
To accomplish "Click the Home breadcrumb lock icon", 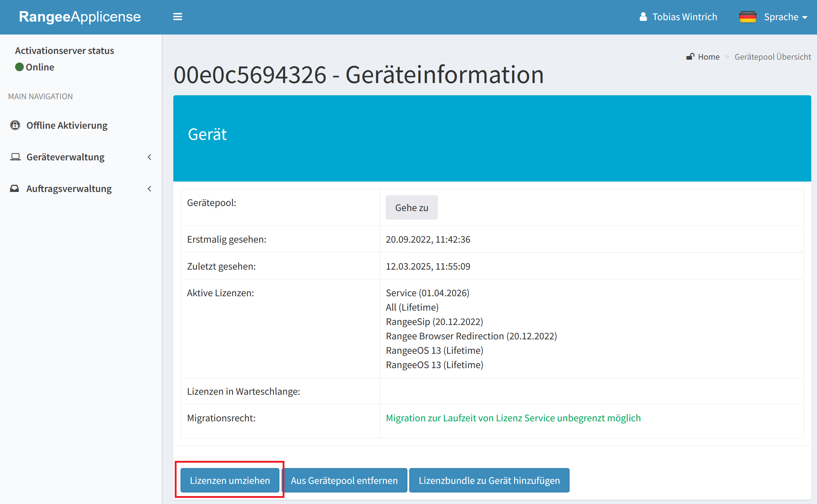I will tap(690, 56).
